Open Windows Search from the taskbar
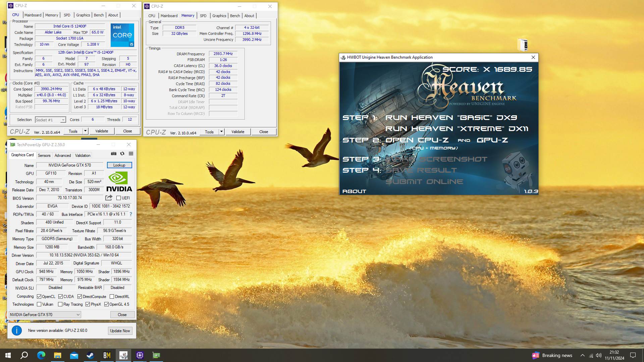 click(24, 355)
